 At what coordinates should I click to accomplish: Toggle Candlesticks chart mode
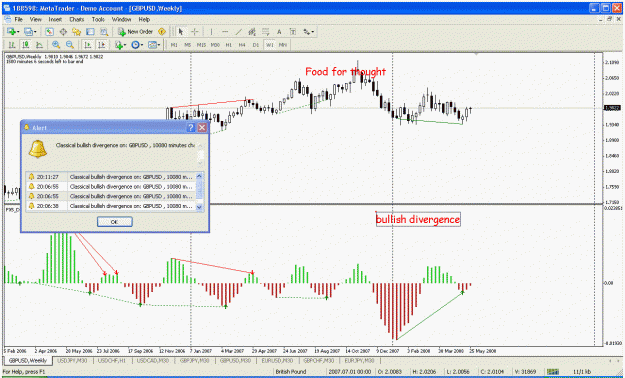(x=26, y=45)
